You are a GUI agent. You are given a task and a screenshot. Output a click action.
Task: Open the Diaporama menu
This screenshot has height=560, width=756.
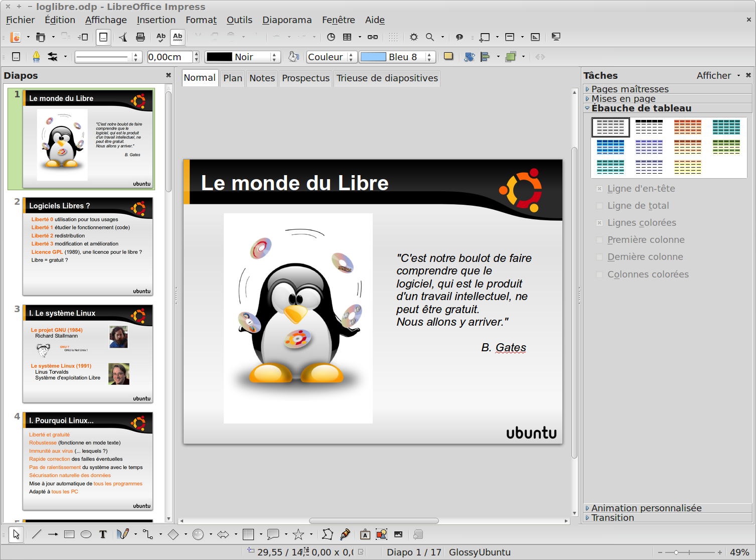[x=287, y=20]
